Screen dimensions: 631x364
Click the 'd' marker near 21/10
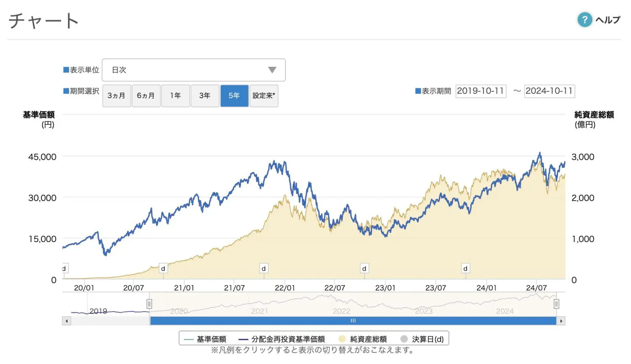(264, 269)
